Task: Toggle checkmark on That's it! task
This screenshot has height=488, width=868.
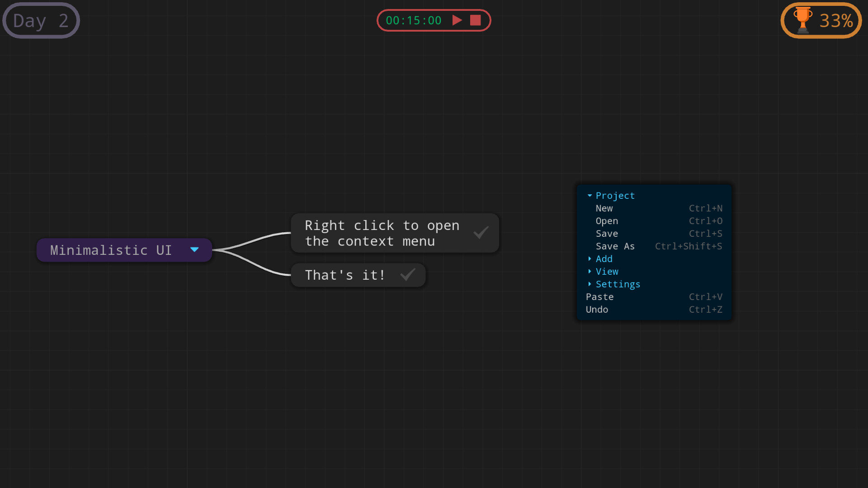Action: tap(407, 275)
